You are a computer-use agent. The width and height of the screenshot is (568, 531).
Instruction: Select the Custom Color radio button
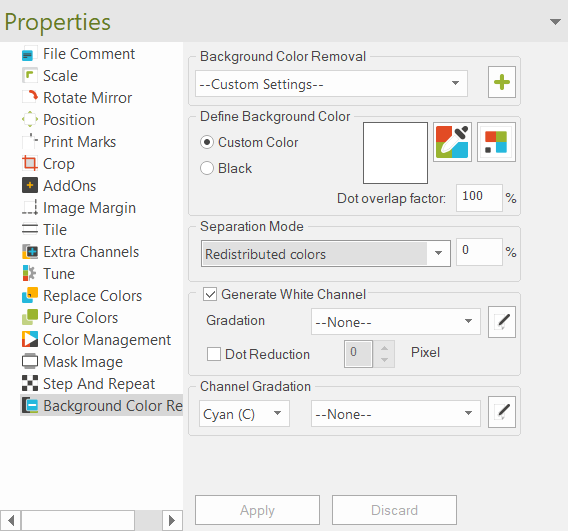click(207, 142)
